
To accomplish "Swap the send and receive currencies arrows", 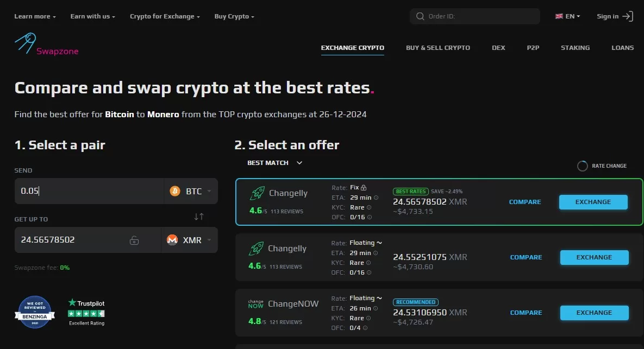I will (x=199, y=217).
